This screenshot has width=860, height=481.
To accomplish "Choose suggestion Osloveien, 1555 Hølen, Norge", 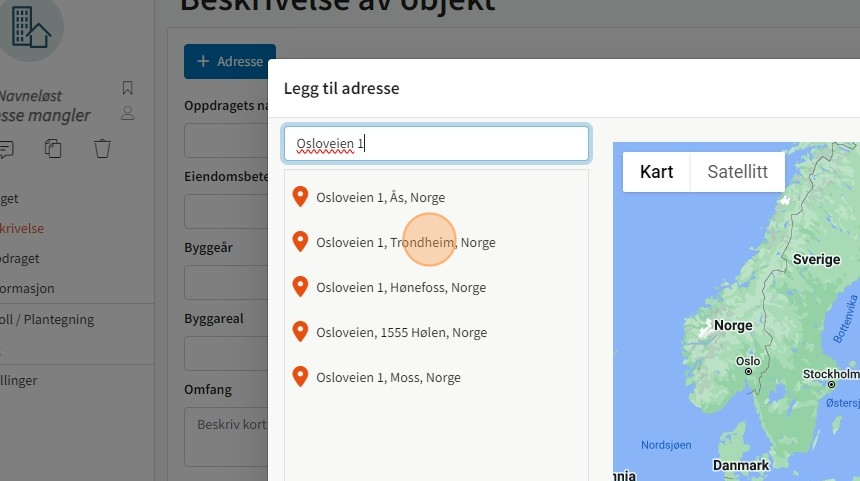I will [436, 332].
